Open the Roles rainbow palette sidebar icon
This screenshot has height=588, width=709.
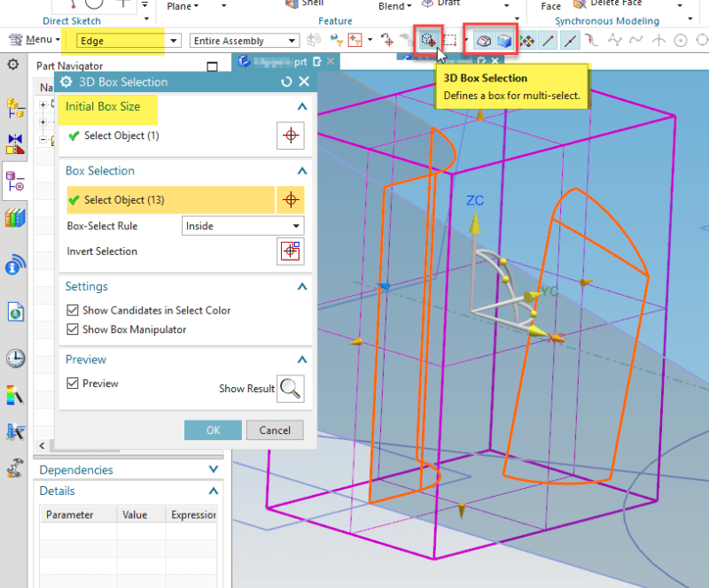[15, 396]
